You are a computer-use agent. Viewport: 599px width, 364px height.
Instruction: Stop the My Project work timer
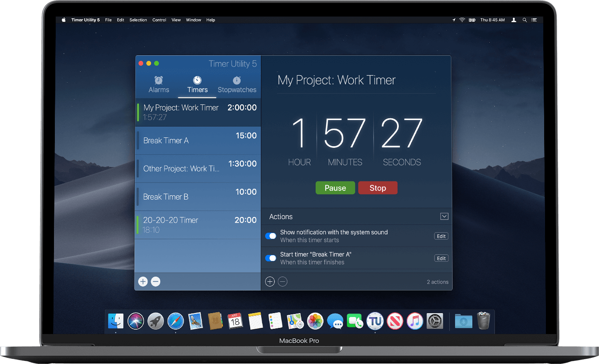pos(378,188)
